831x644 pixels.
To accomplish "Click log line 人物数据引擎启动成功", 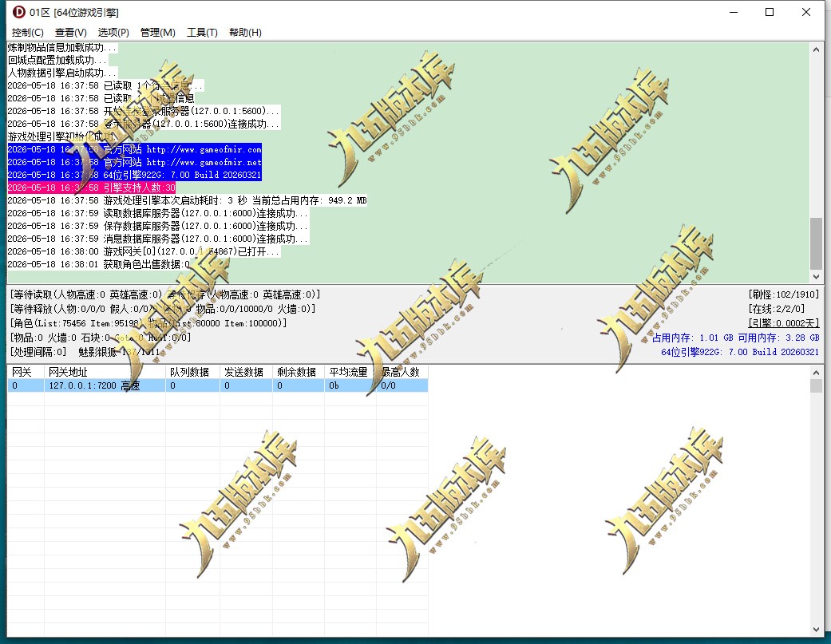I will coord(62,73).
